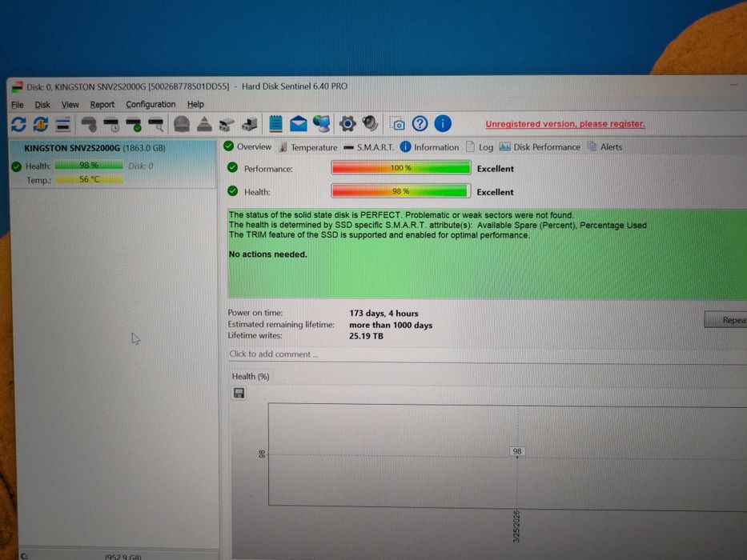Open the Disk menu

pyautogui.click(x=42, y=105)
